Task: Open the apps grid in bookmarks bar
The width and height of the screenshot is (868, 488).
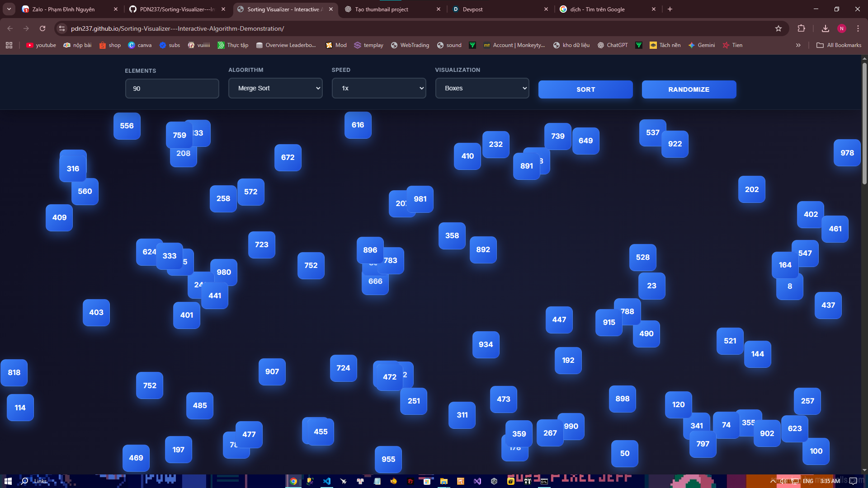Action: 9,45
